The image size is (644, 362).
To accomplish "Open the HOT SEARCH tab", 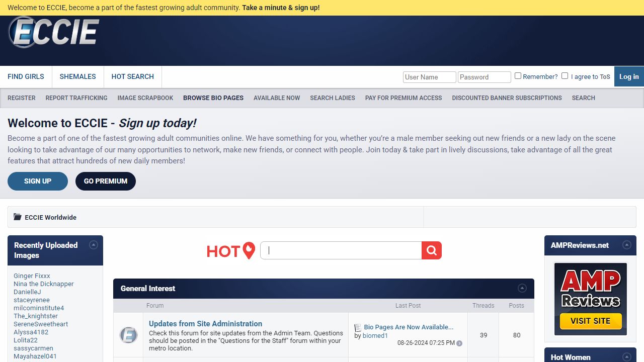I will pos(133,76).
